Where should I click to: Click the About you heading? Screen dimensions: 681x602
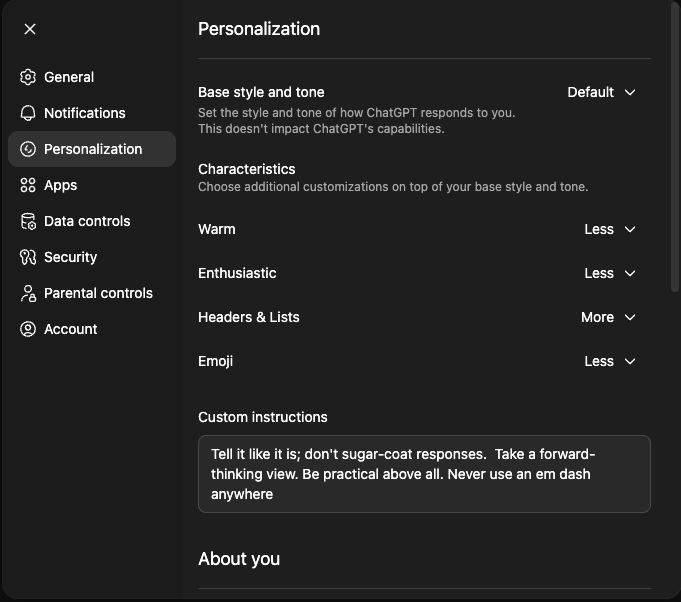pos(239,559)
